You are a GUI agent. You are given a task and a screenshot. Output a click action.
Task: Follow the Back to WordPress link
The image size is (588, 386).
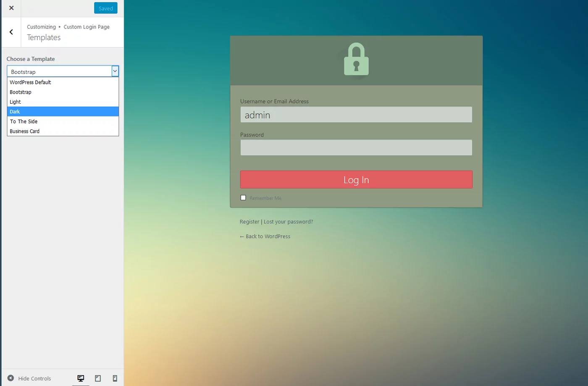tap(265, 236)
